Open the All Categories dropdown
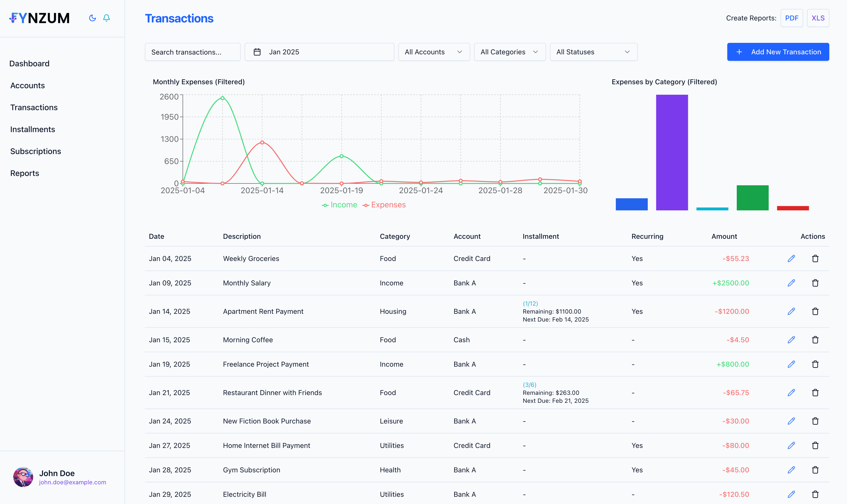 509,52
